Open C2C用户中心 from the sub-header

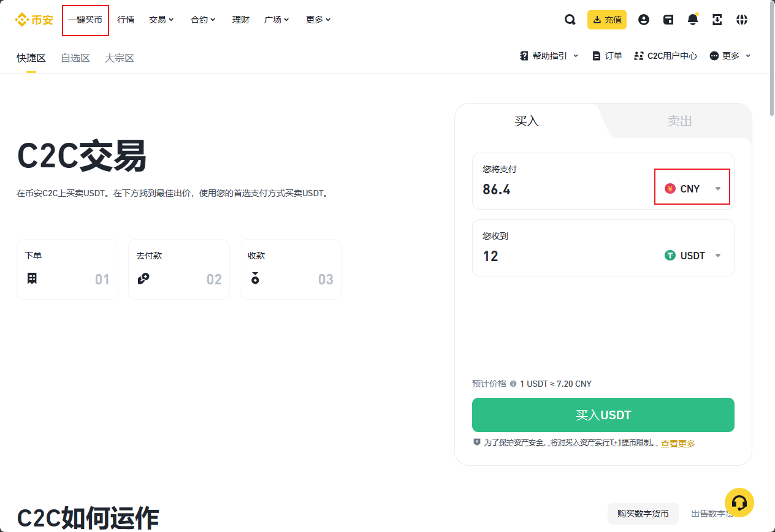(666, 55)
